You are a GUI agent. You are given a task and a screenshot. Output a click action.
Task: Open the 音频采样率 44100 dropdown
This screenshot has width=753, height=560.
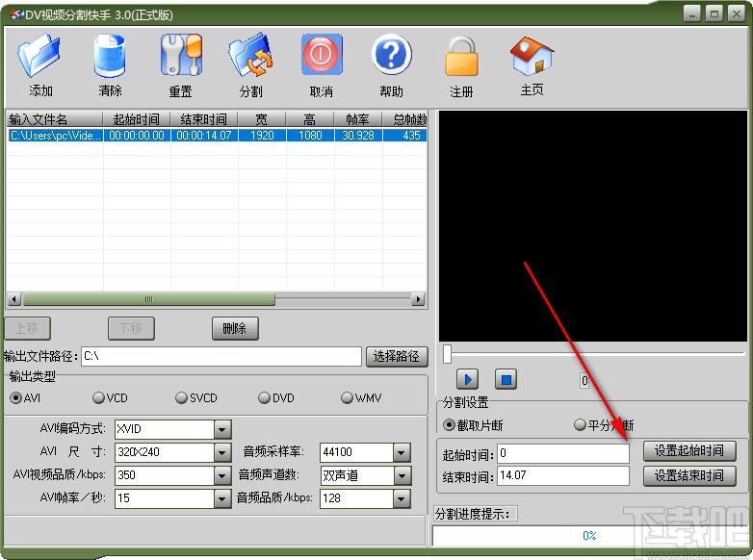tap(402, 452)
